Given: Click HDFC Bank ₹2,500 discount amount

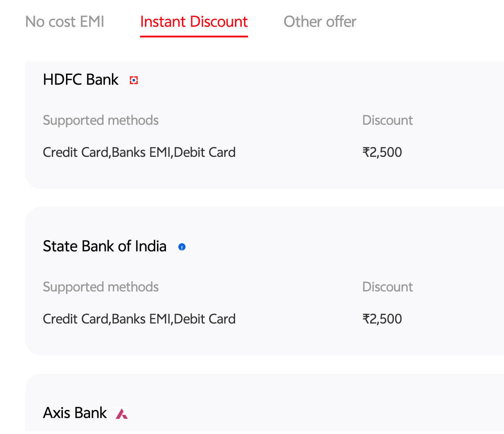Looking at the screenshot, I should [x=382, y=152].
